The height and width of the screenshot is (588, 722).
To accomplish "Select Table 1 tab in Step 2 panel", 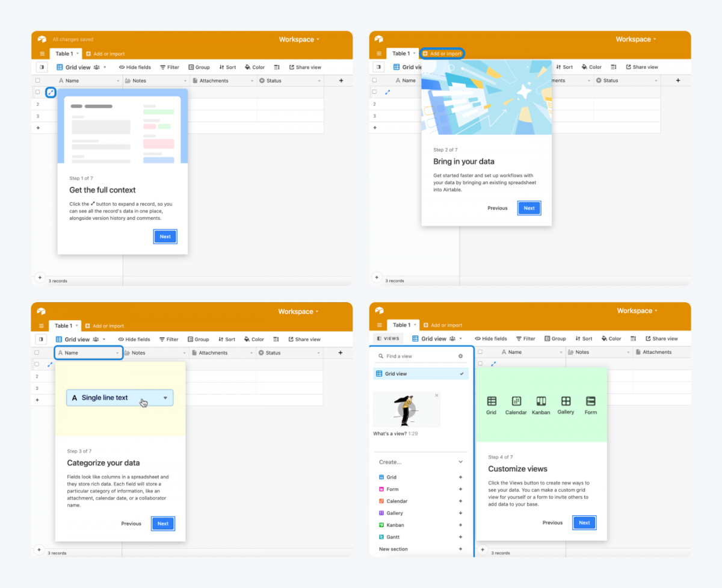I will click(403, 54).
